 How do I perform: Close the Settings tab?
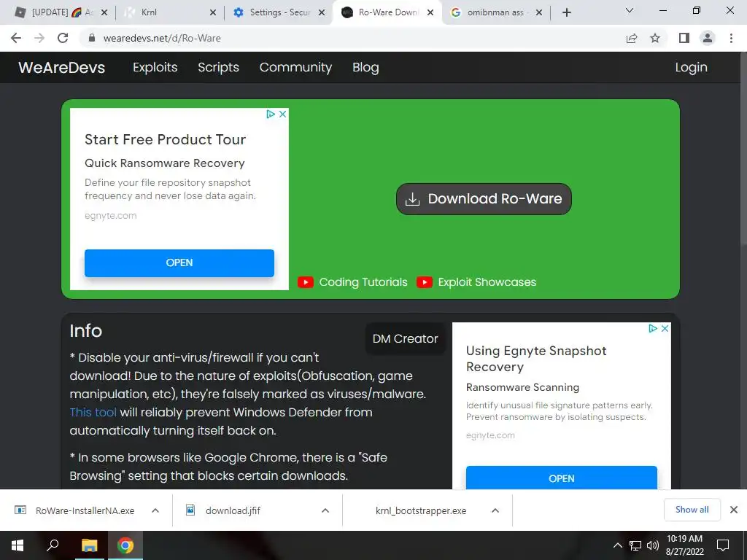tap(322, 12)
